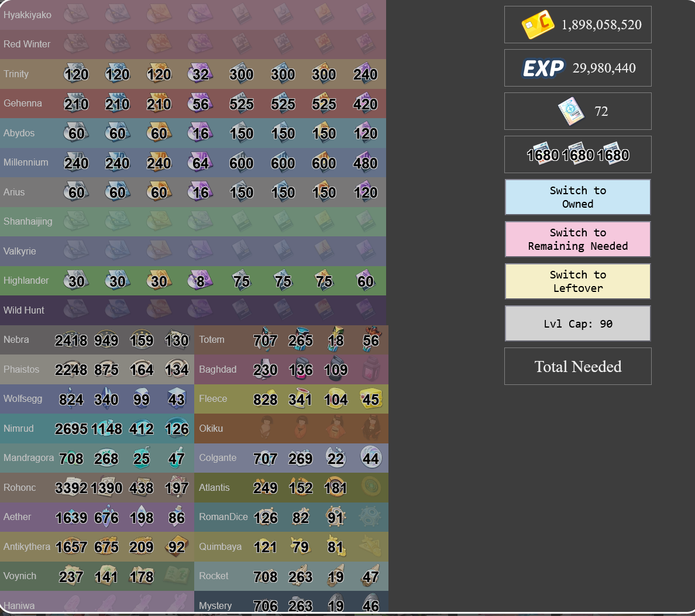Click the faded fourth Baghdad battery icon
The image size is (695, 616).
click(370, 369)
